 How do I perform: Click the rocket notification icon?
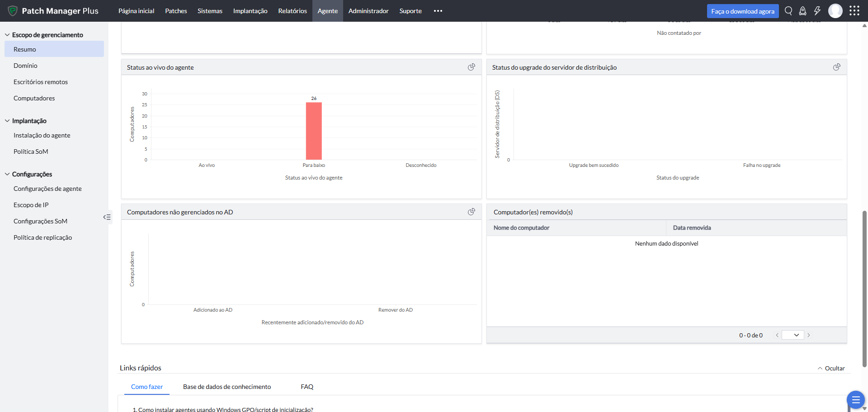803,11
